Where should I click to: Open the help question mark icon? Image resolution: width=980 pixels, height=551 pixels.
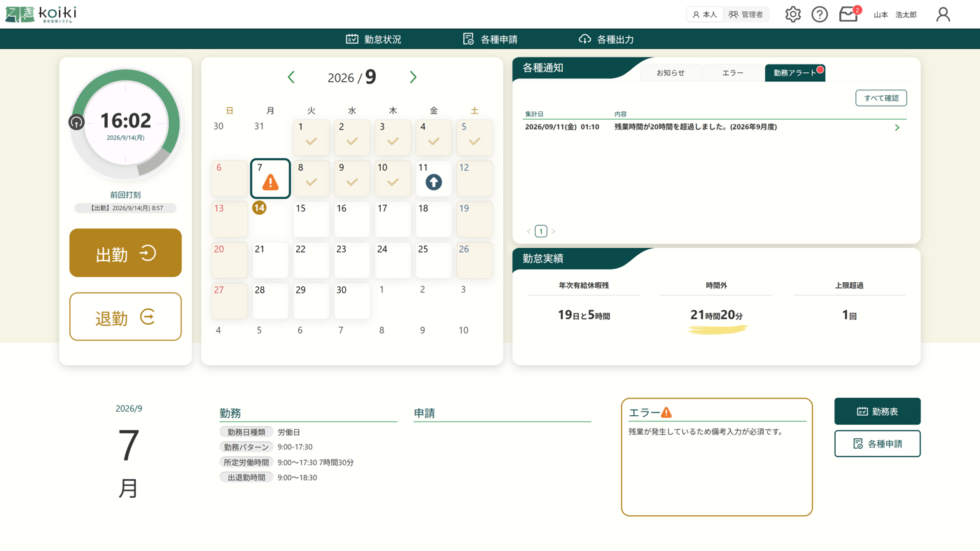coord(820,14)
